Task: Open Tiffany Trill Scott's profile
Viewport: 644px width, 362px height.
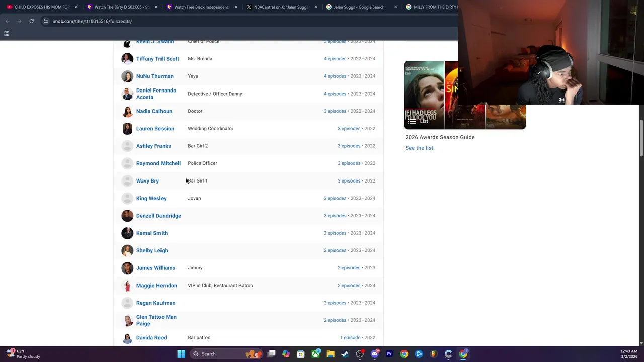Action: (x=157, y=59)
